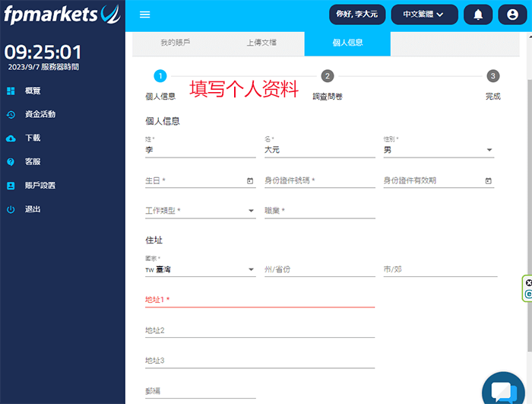Open 賬戶設置 in the sidebar
This screenshot has height=404, width=532.
point(40,186)
